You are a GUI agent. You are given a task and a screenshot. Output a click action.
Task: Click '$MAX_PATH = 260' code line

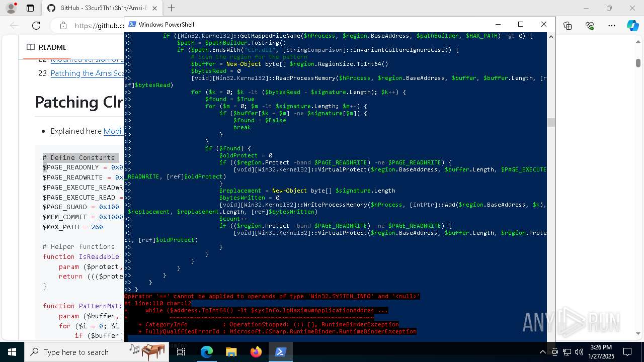(73, 227)
